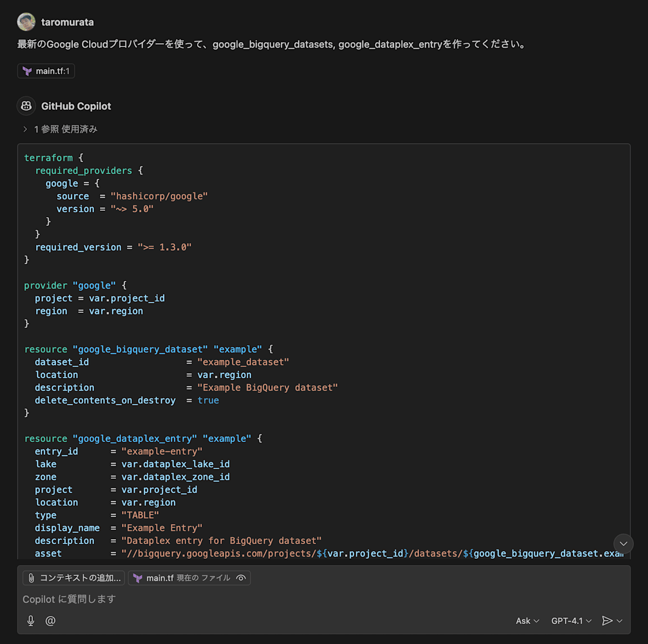The image size is (648, 644).
Task: Click the var.dataplex_zone_id value
Action: pyautogui.click(x=175, y=477)
